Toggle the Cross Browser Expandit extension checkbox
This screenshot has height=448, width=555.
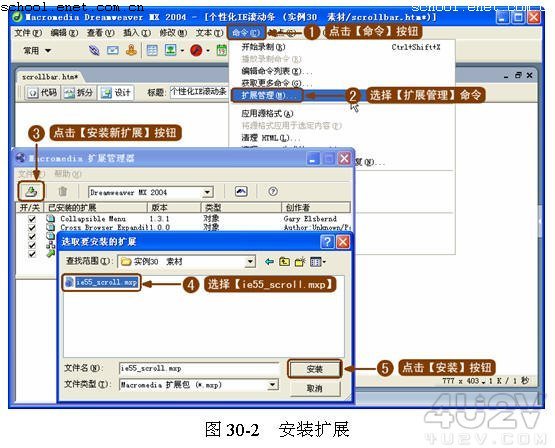32,228
